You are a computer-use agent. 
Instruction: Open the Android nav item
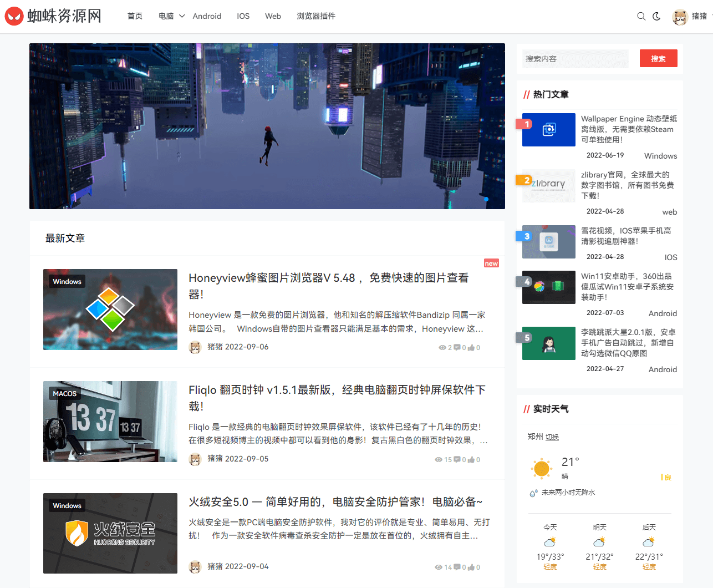point(207,16)
